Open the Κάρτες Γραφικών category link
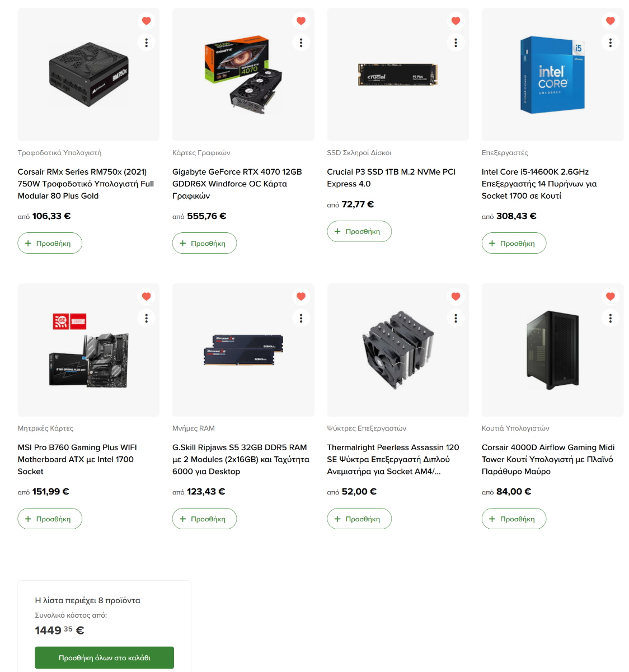The height and width of the screenshot is (672, 629). [x=201, y=152]
